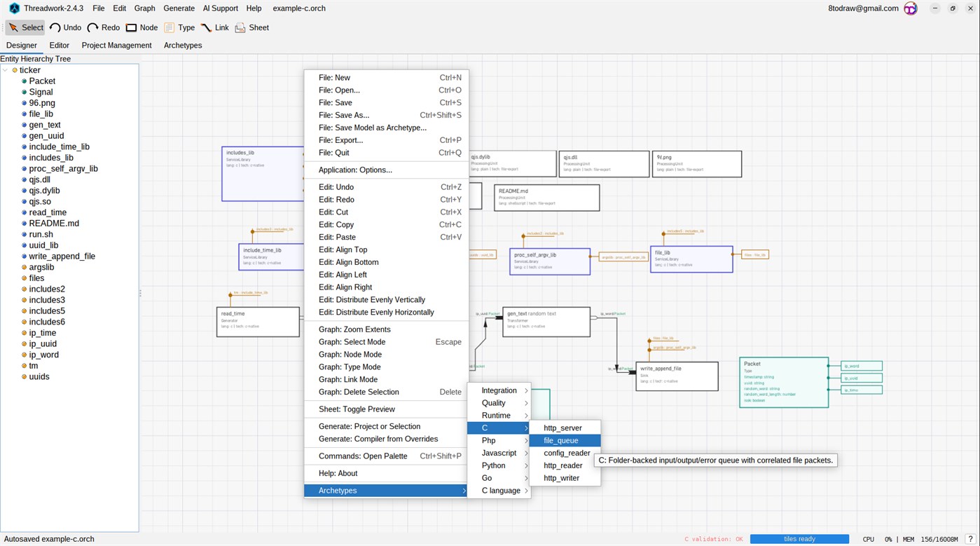The image size is (980, 546).
Task: Select the config_reader archetype
Action: (x=564, y=453)
